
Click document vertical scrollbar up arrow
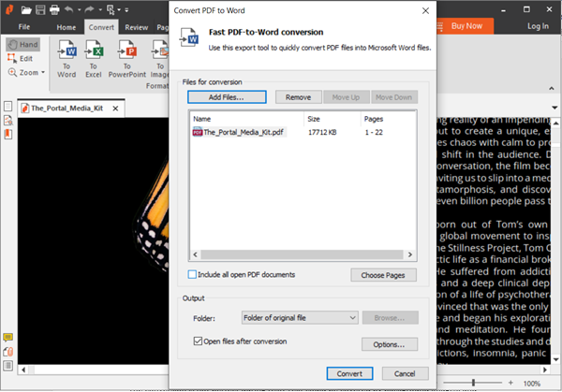(x=555, y=123)
